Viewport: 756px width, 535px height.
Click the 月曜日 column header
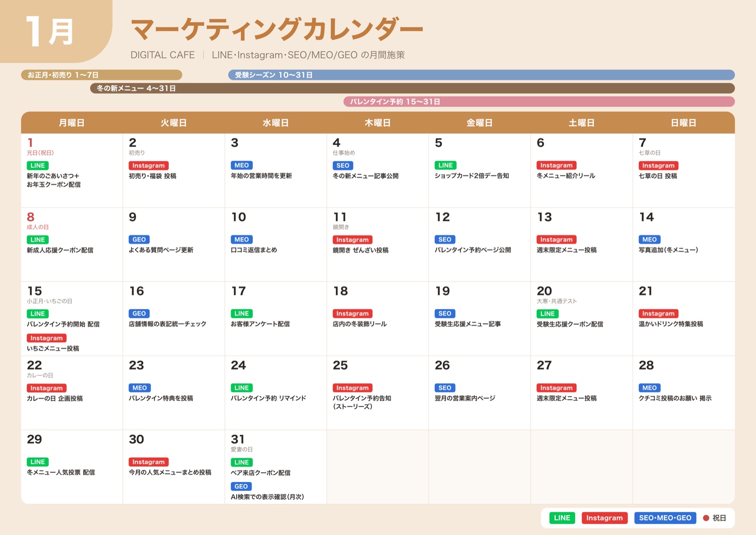72,123
